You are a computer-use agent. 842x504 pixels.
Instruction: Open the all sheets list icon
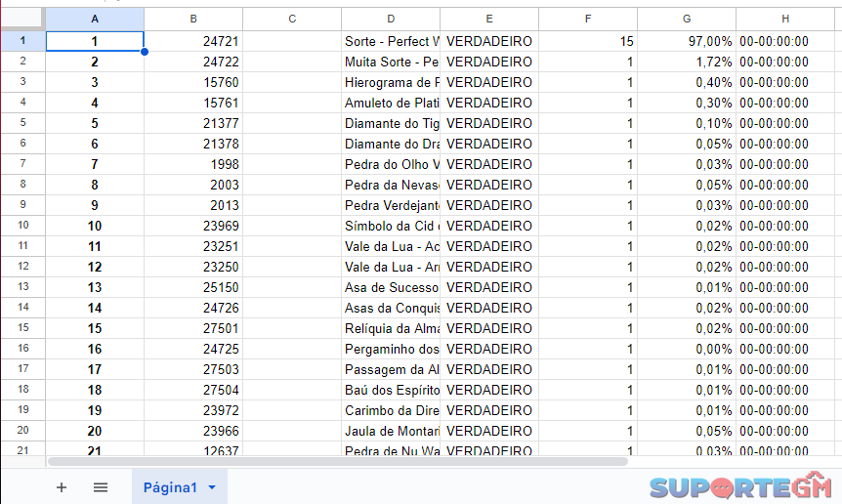click(101, 487)
